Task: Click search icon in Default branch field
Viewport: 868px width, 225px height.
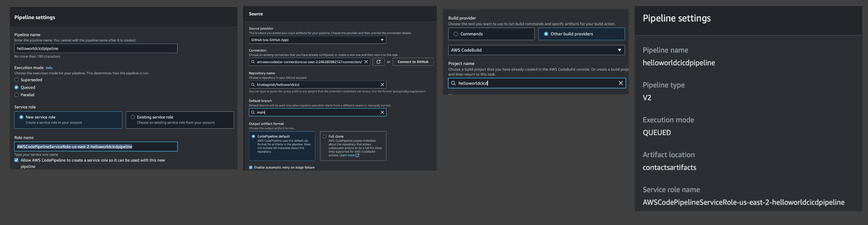Action: [253, 112]
